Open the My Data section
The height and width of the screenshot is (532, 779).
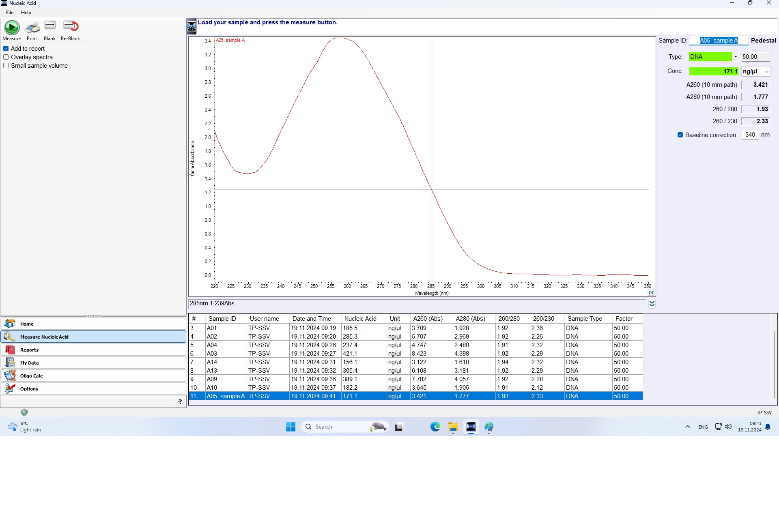[29, 363]
